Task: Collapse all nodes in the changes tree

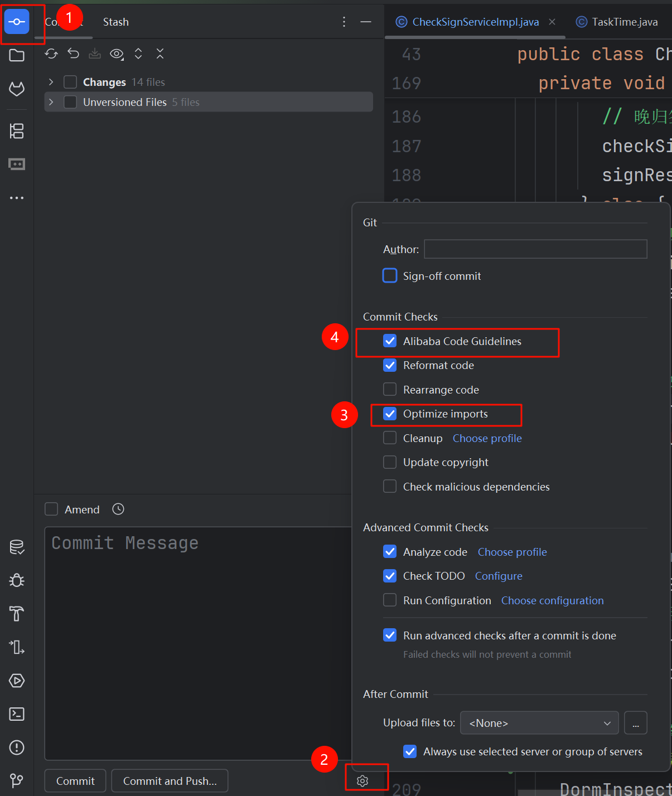Action: click(x=160, y=54)
